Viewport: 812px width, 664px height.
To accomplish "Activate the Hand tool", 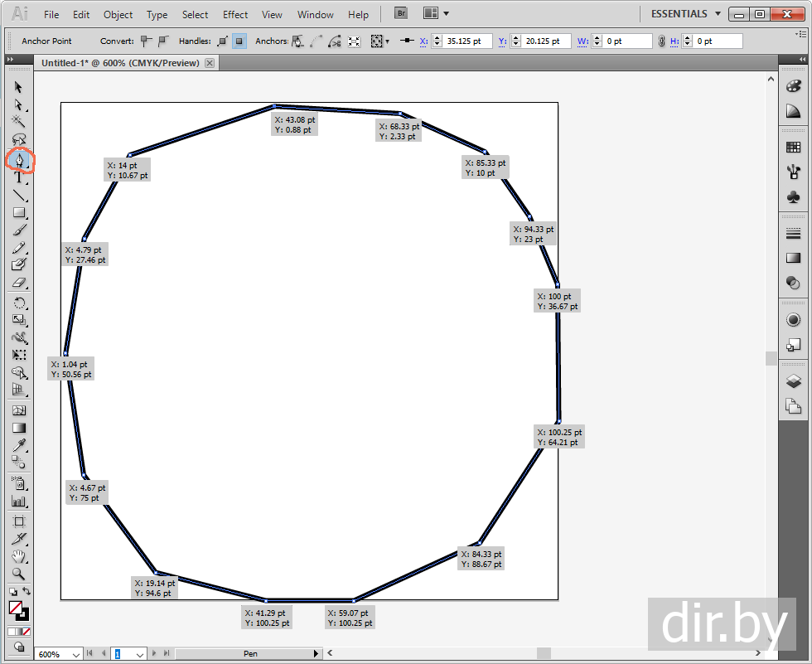I will (18, 556).
